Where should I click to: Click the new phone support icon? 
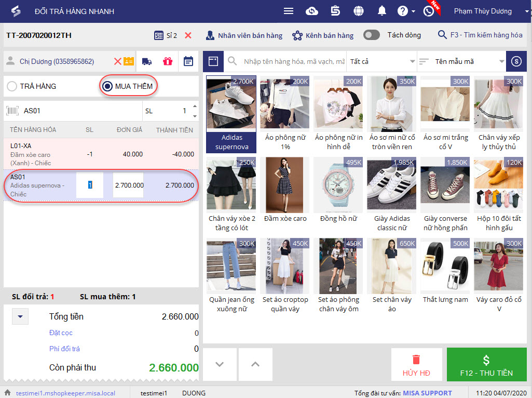(x=429, y=11)
